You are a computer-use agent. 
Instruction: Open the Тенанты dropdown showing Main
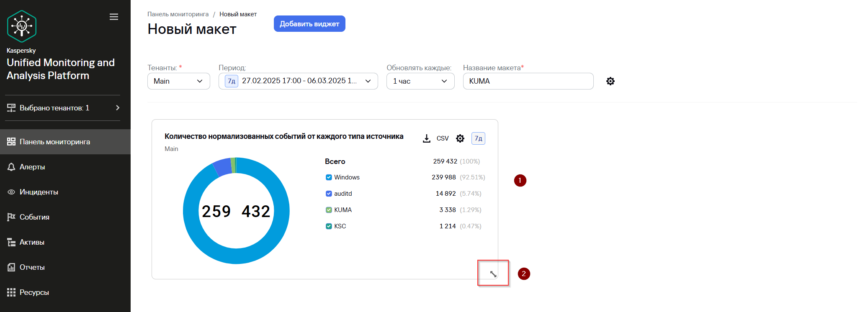(179, 81)
